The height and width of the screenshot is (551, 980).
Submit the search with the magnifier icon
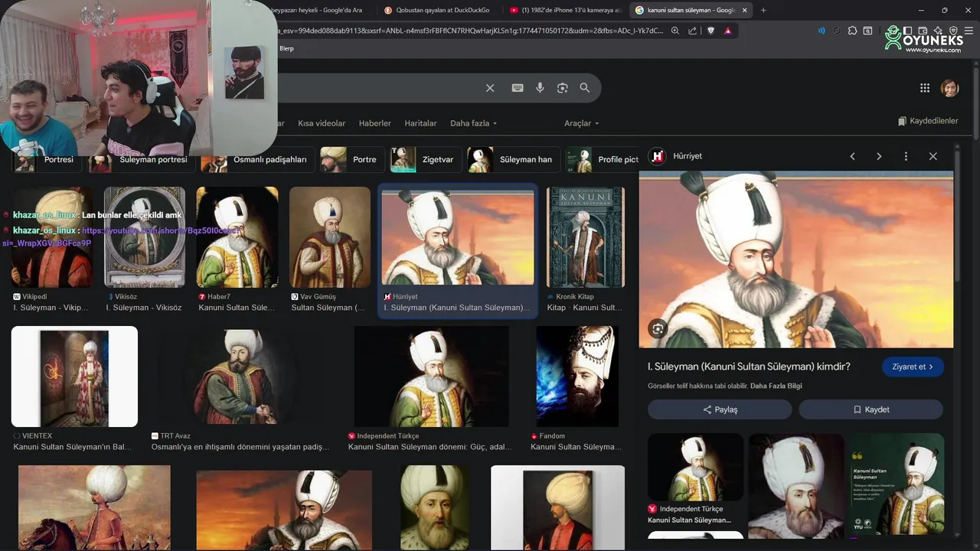[x=585, y=88]
